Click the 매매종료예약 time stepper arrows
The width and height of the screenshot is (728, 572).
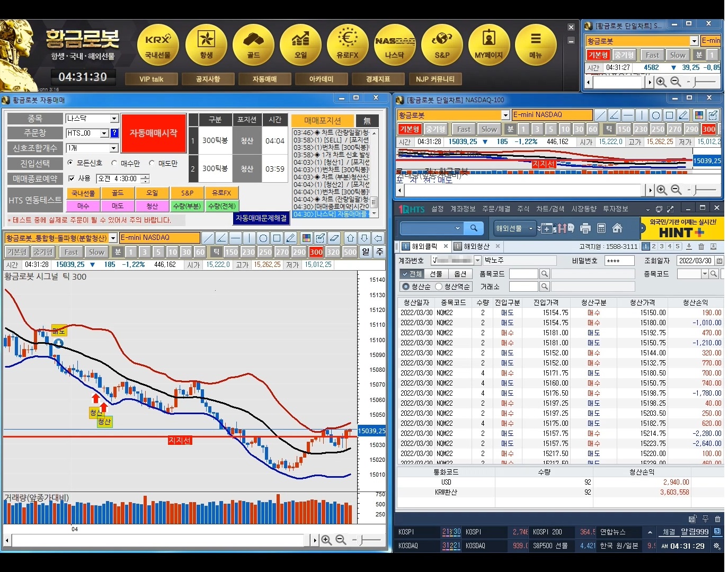pos(145,179)
